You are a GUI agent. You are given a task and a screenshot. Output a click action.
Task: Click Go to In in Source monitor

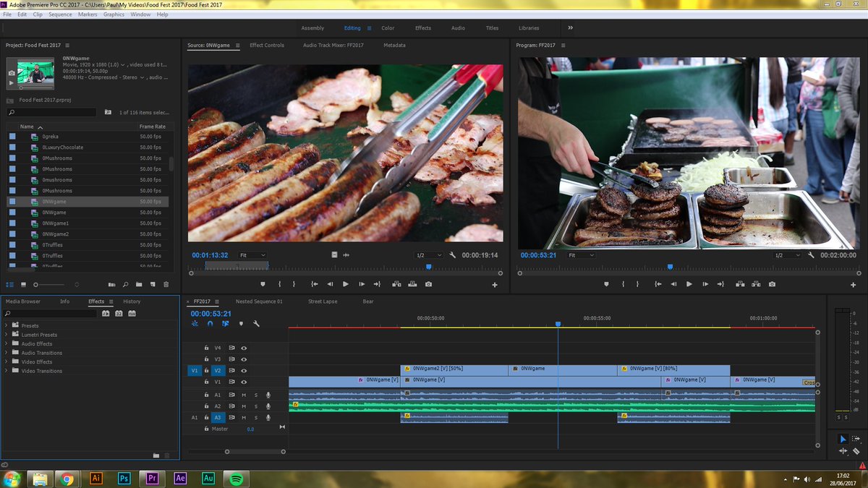pos(315,284)
